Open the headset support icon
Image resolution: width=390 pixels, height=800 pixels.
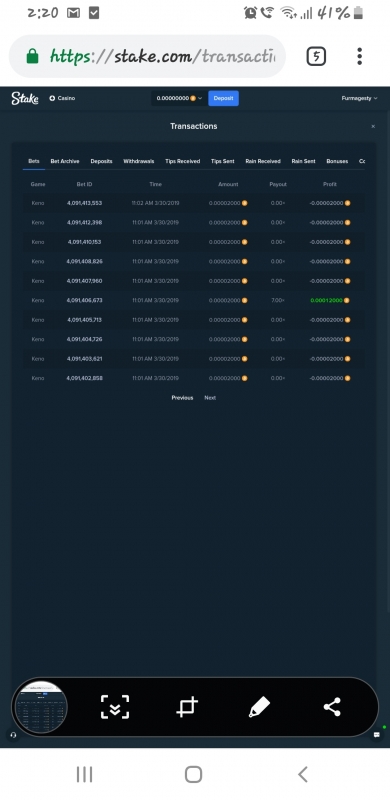pyautogui.click(x=13, y=735)
